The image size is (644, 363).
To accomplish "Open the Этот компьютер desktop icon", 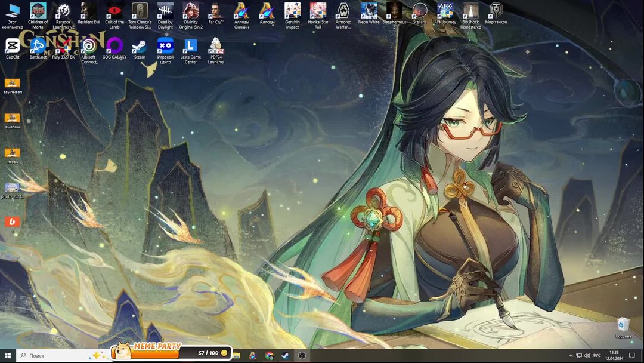I will [13, 16].
